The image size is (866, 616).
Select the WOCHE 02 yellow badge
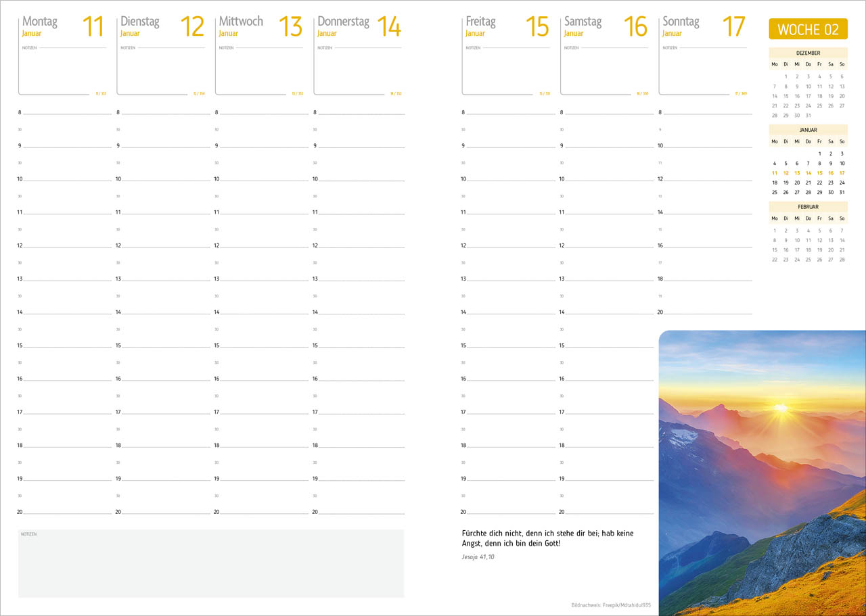808,29
